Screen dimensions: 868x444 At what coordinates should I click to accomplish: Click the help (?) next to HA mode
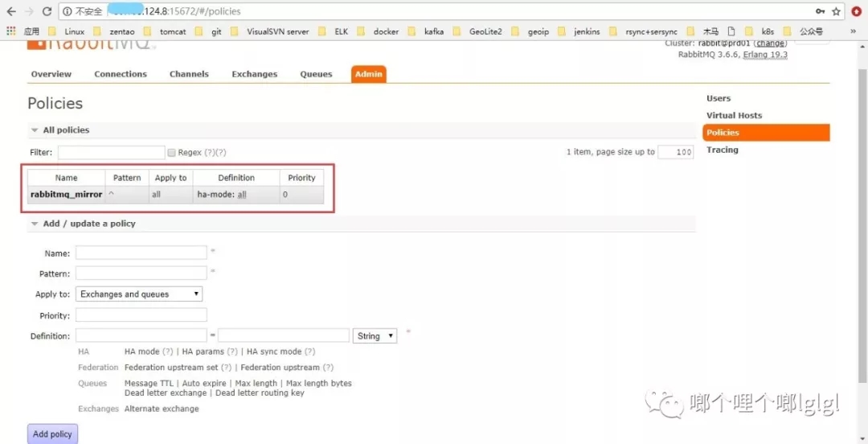pyautogui.click(x=168, y=351)
